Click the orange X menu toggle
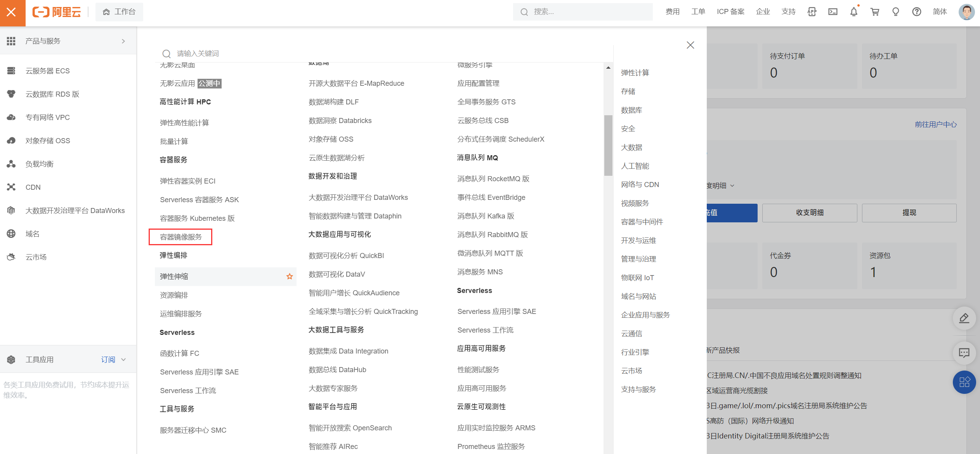980x454 pixels. (x=12, y=12)
